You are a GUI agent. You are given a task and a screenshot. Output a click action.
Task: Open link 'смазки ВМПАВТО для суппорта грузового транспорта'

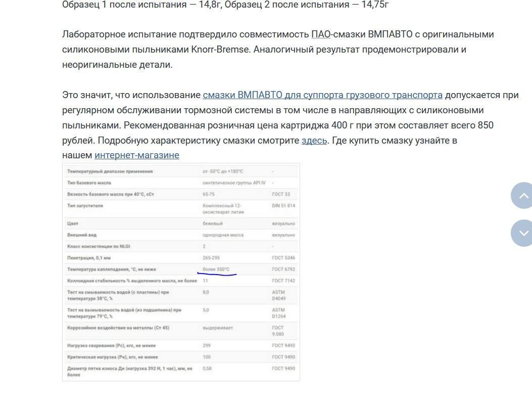(322, 95)
